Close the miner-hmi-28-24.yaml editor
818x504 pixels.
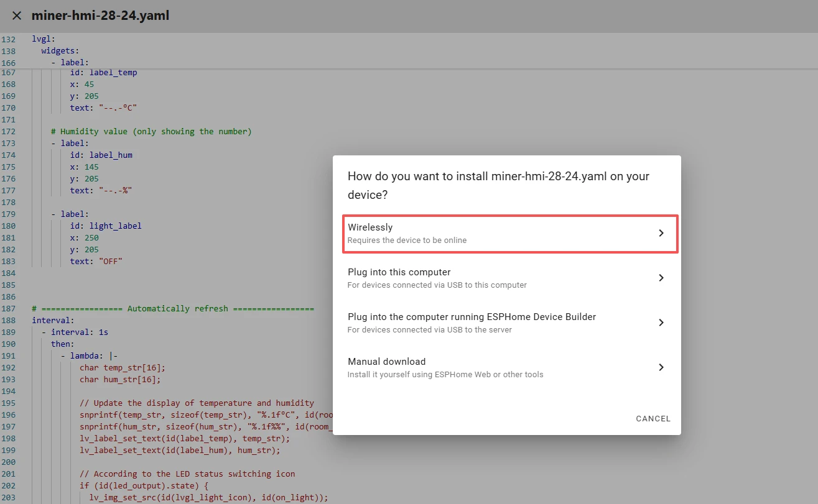(x=17, y=16)
